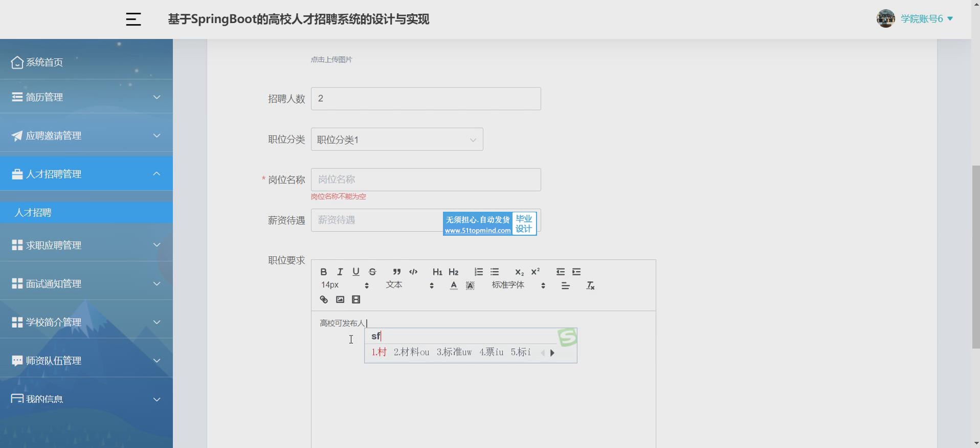Image resolution: width=980 pixels, height=448 pixels.
Task: Expand 学校简介管理 menu
Action: [x=86, y=322]
